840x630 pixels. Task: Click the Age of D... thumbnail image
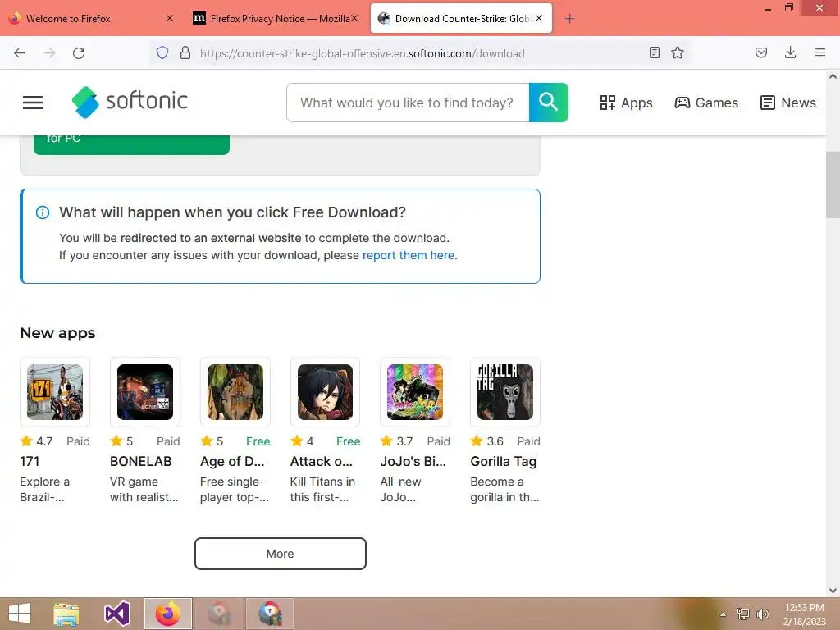235,391
